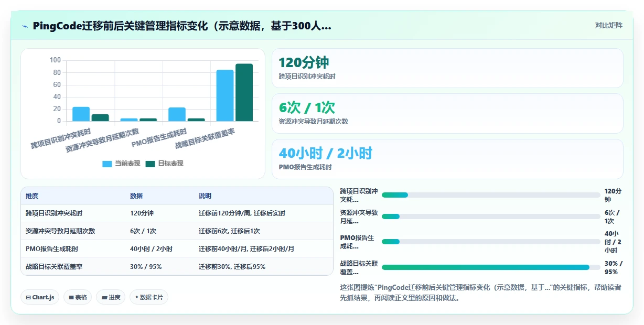The width and height of the screenshot is (644, 325).
Task: Click the lightning icon beside the PingCode title
Action: [25, 26]
